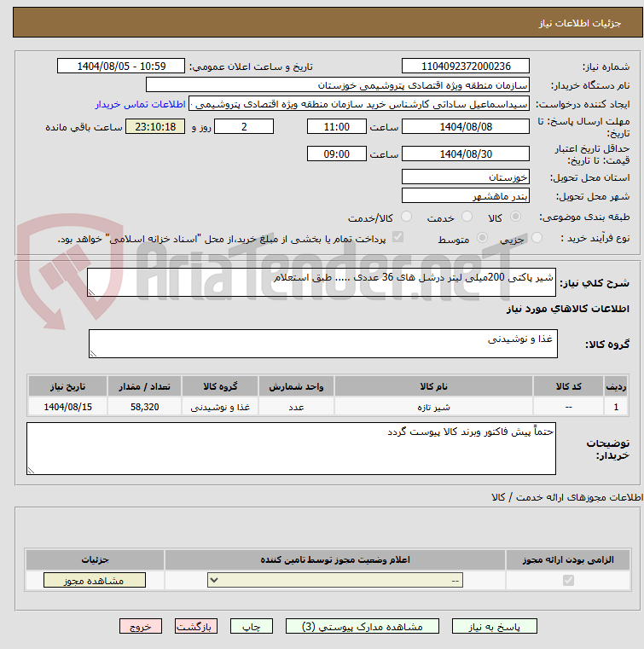Click the 58,320 quantity cell
Viewport: 644px width, 649px height.
click(144, 407)
